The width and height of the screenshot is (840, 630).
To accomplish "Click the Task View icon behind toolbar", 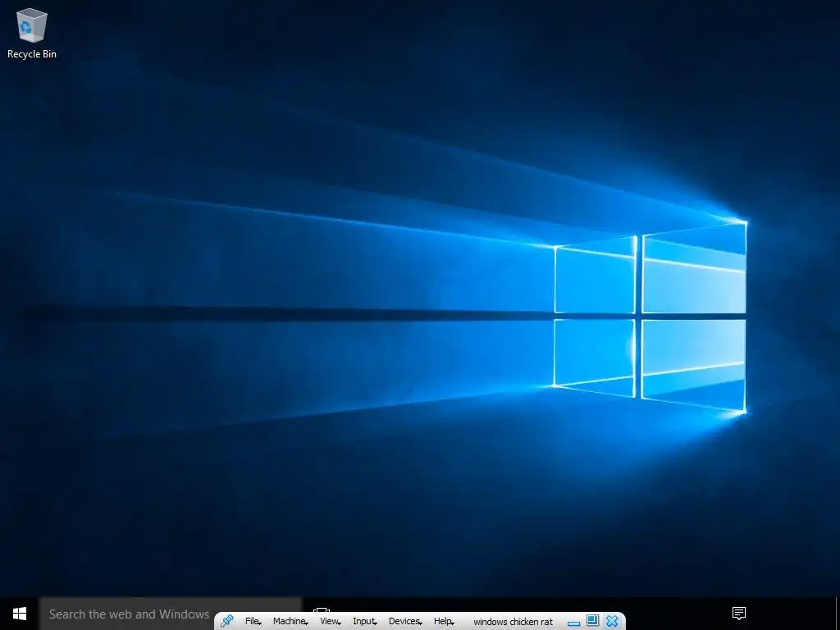I will tap(321, 609).
